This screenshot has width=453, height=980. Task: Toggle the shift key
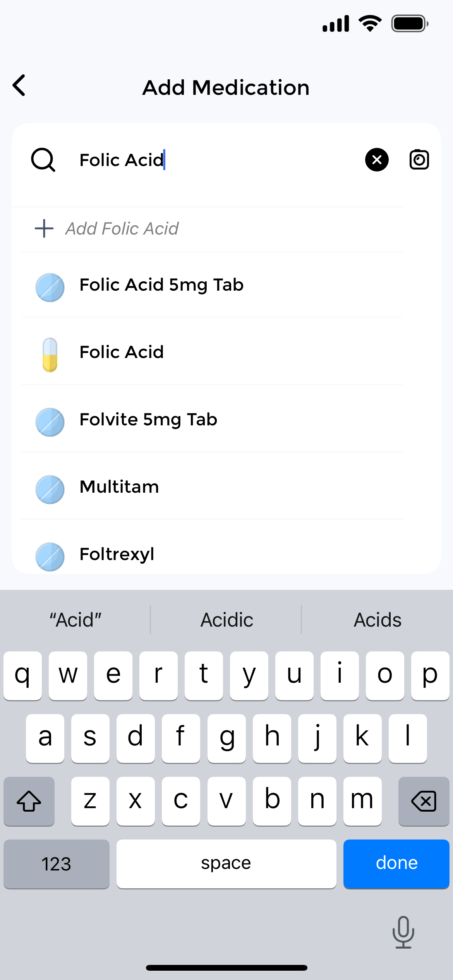(x=29, y=801)
